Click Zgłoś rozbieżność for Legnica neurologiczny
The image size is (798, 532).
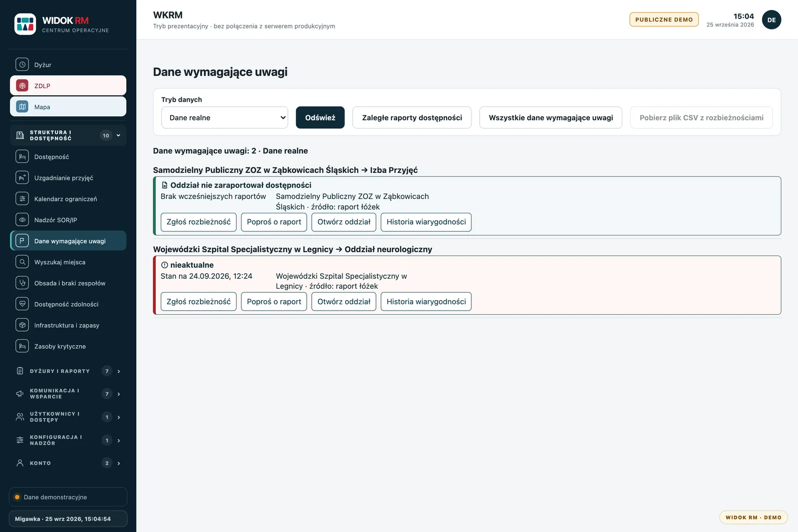point(199,302)
